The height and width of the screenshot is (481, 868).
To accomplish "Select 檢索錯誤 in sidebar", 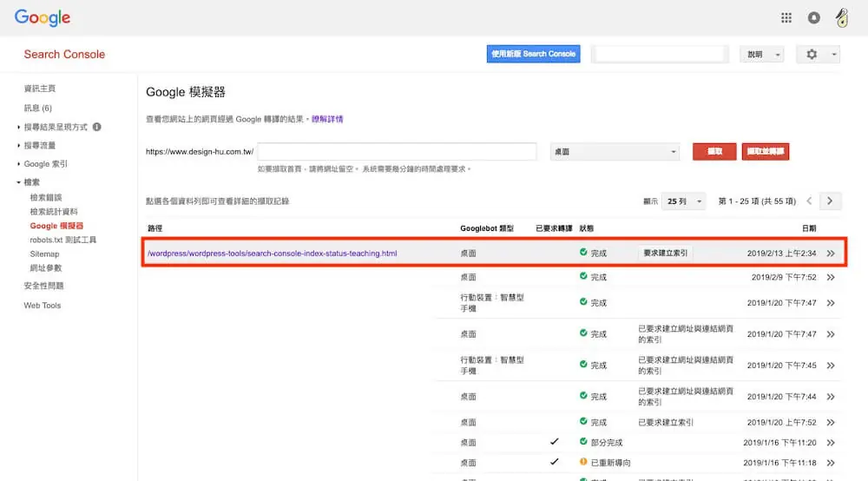I will [46, 197].
